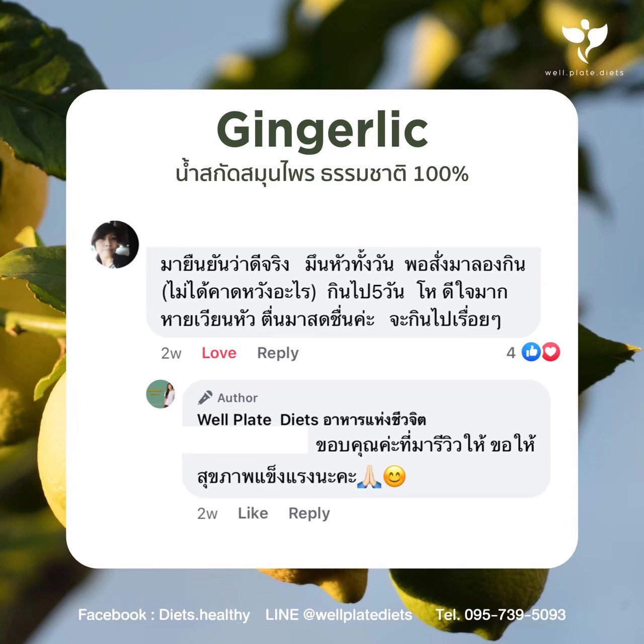Click the Well Plate Diets author avatar
Screen dimensions: 644x644
(160, 394)
